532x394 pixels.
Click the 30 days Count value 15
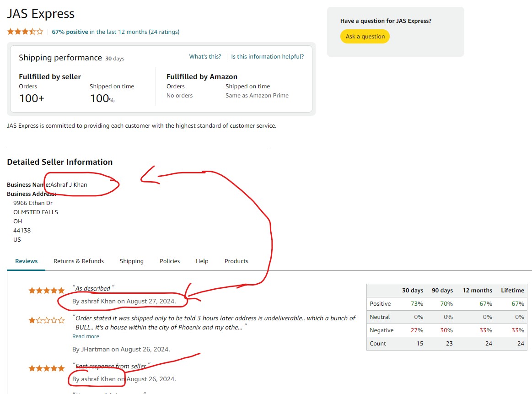[x=419, y=344]
